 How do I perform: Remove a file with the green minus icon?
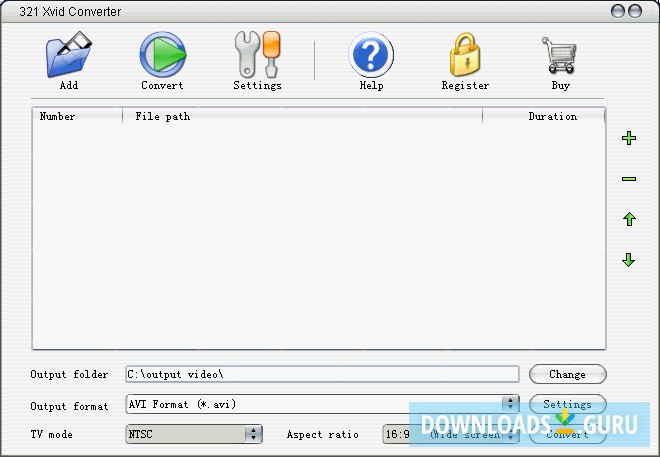tap(629, 179)
